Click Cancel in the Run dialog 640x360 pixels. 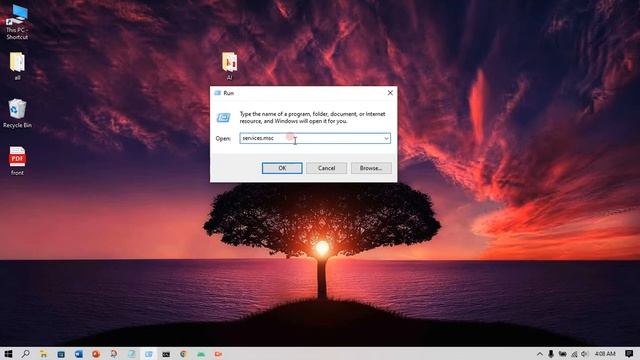coord(327,168)
